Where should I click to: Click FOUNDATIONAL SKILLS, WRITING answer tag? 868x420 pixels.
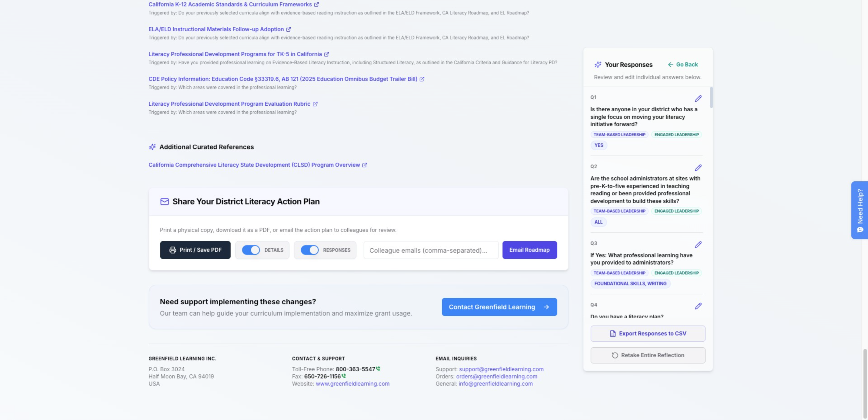pos(630,284)
